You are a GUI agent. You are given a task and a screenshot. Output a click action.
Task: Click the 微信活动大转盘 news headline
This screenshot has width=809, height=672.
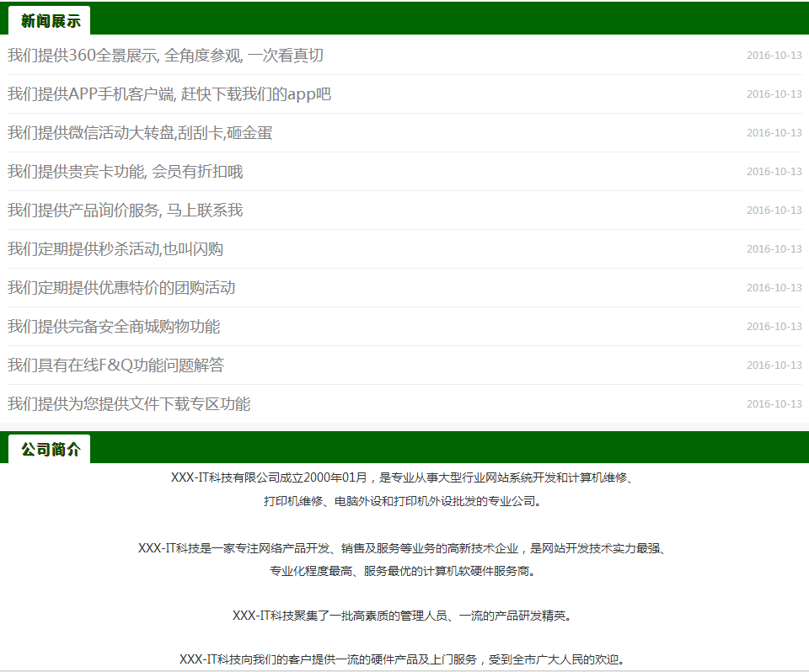click(140, 133)
